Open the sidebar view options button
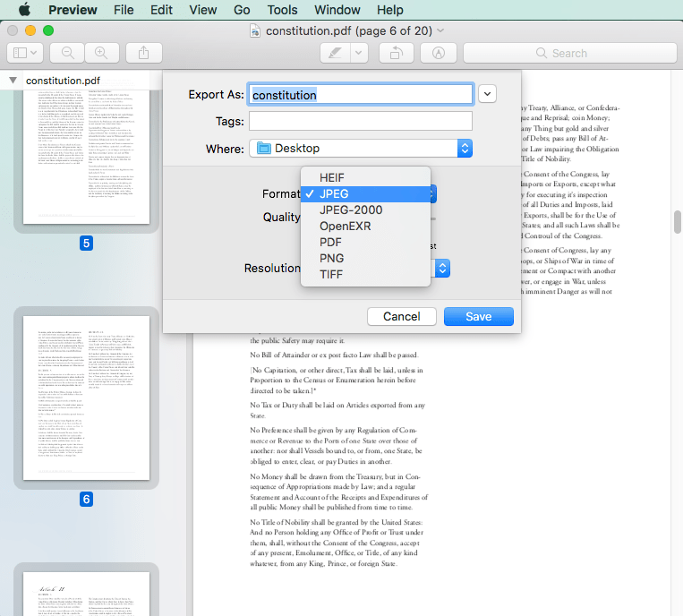Viewport: 683px width, 616px height. [24, 53]
